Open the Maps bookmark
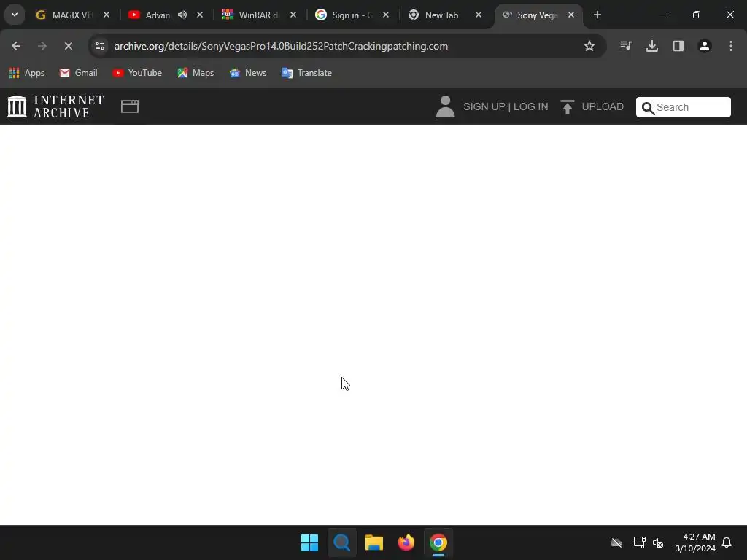747x560 pixels. (196, 73)
